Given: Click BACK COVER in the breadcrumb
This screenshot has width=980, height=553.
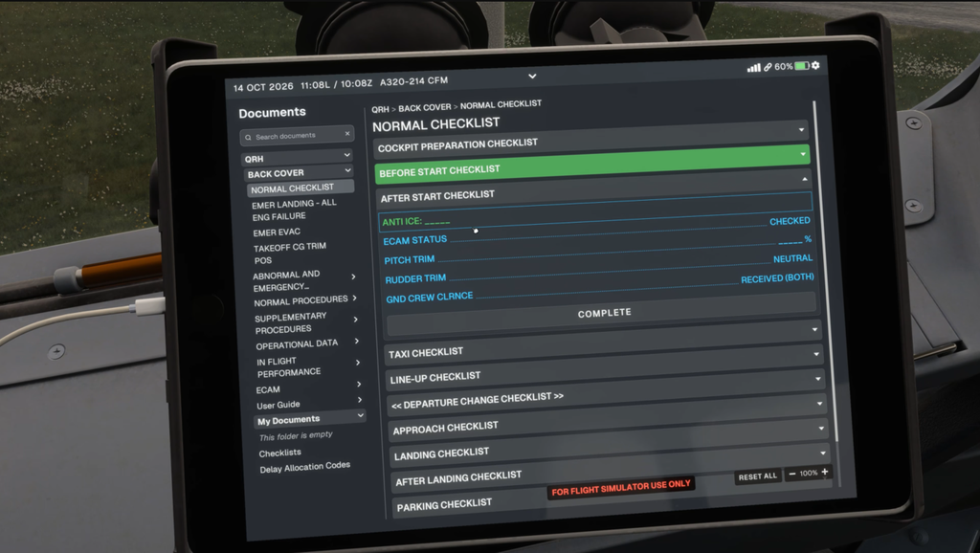Looking at the screenshot, I should (424, 107).
